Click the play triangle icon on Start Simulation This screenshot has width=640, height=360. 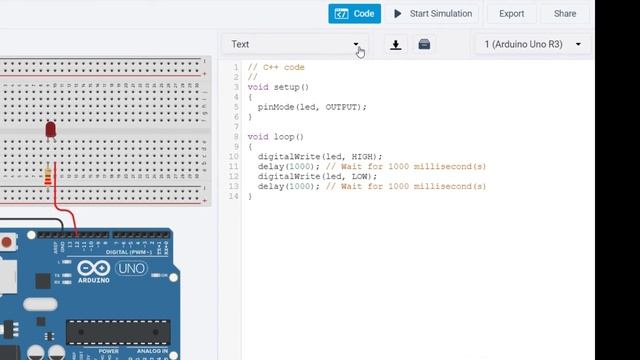tap(398, 13)
